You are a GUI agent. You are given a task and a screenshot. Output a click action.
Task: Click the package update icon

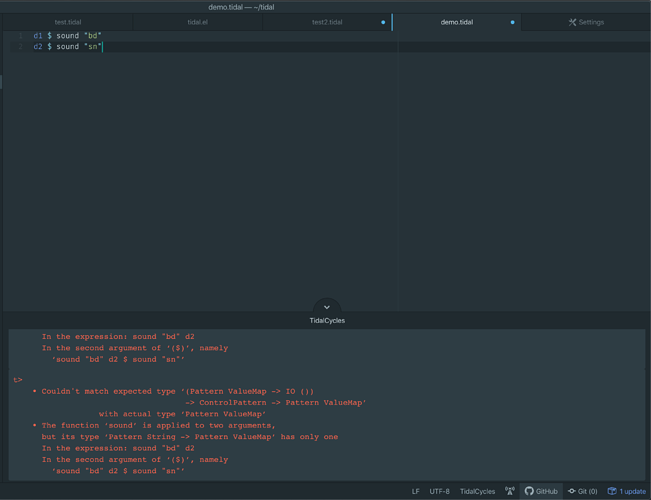612,491
